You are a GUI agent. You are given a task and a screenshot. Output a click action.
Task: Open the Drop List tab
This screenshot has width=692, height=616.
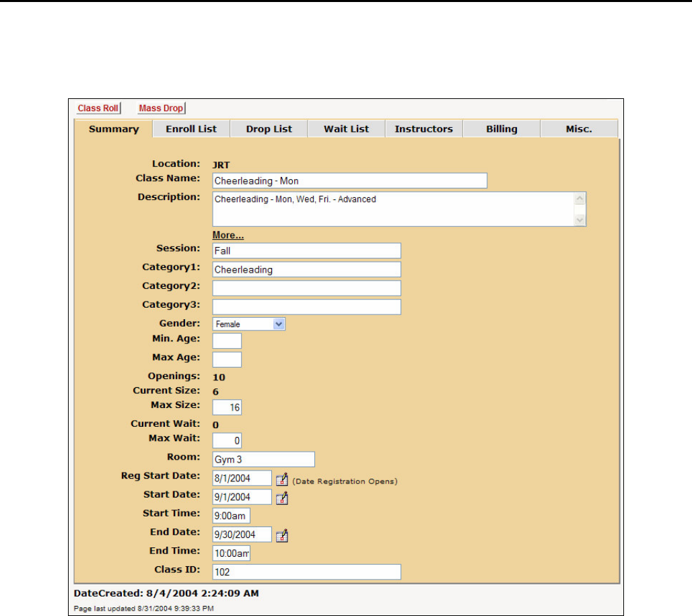pos(269,129)
